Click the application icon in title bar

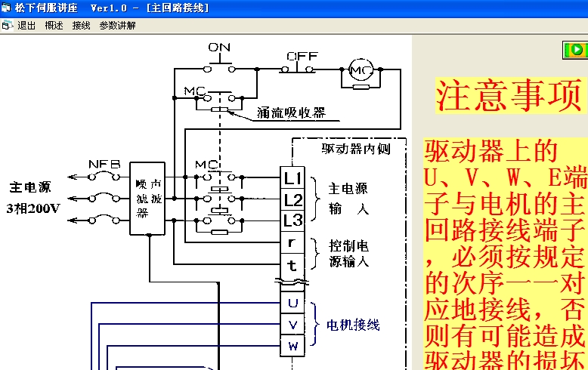[7, 8]
